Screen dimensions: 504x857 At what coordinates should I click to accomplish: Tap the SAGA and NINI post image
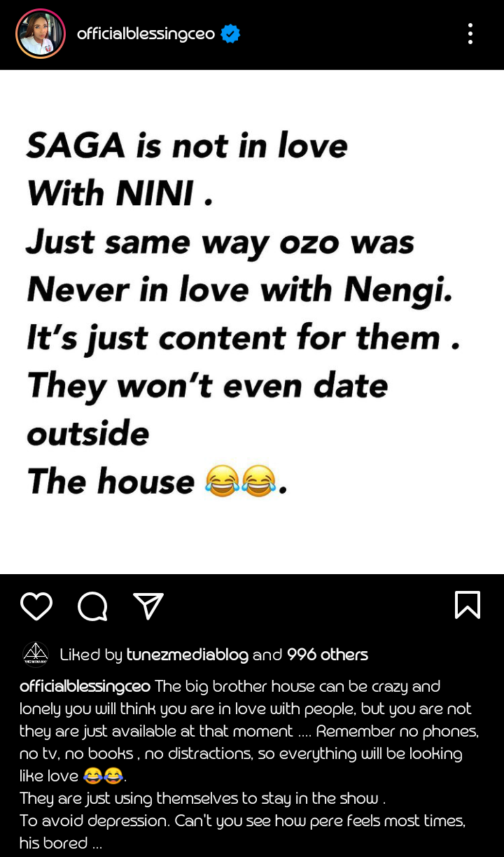252,322
